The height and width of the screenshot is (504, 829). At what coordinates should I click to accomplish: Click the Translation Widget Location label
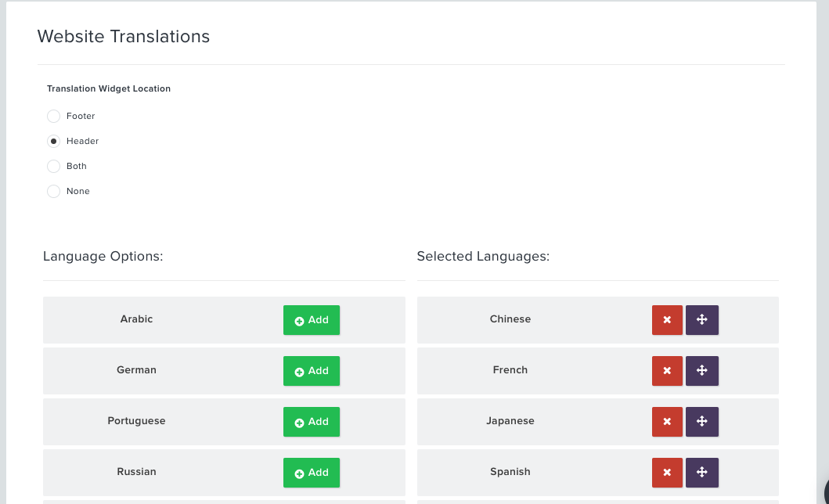point(108,88)
